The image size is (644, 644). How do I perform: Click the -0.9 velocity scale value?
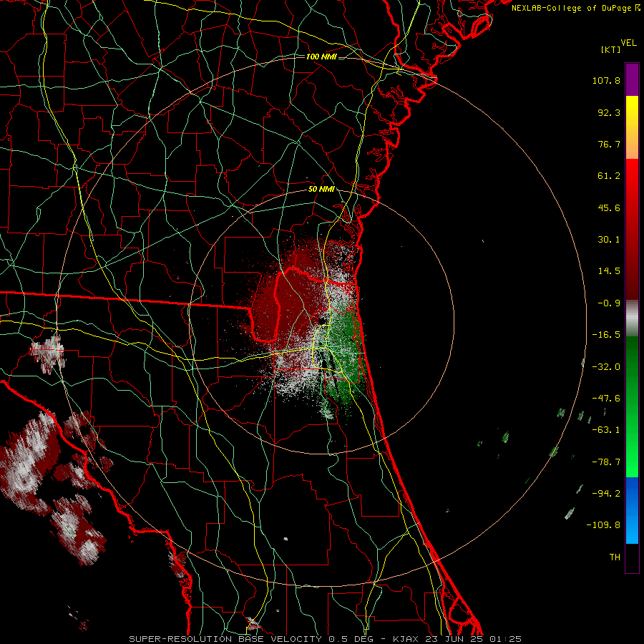[609, 303]
